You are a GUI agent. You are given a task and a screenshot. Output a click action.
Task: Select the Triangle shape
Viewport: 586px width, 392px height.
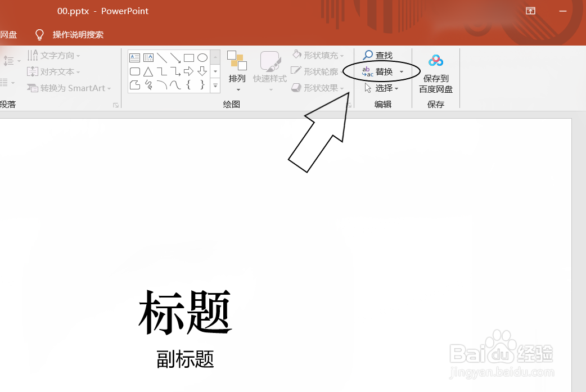click(148, 71)
